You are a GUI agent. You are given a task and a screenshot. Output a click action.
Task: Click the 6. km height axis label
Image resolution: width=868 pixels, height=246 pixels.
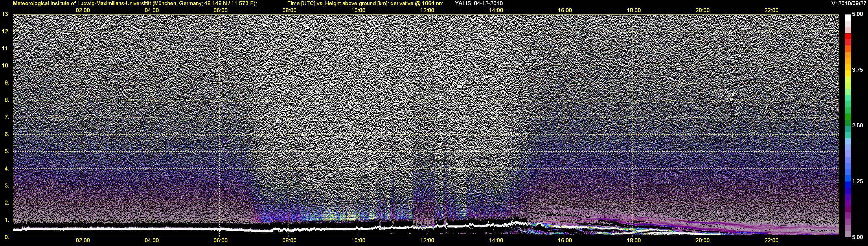tap(7, 134)
